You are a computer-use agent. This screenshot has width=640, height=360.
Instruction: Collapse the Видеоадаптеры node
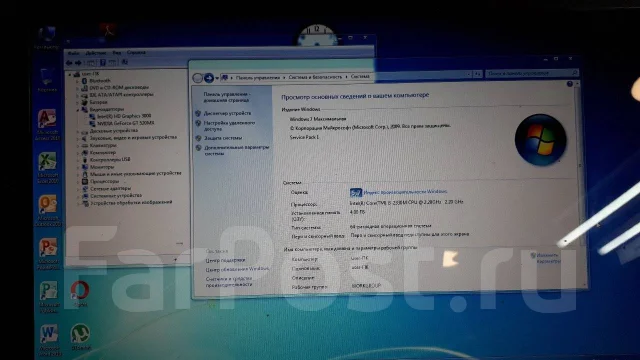[78, 110]
